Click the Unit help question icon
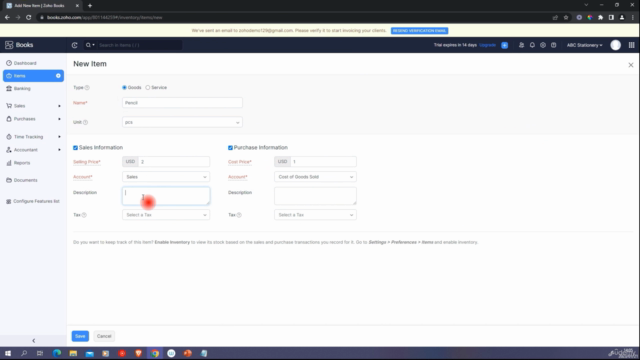The width and height of the screenshot is (640, 360). tap(85, 122)
